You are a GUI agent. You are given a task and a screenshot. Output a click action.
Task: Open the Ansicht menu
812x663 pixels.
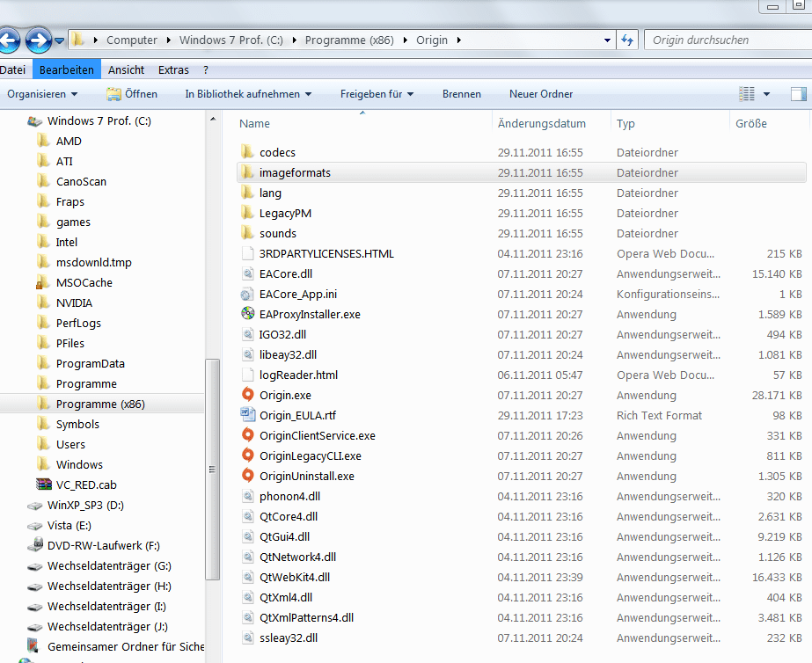click(x=126, y=69)
